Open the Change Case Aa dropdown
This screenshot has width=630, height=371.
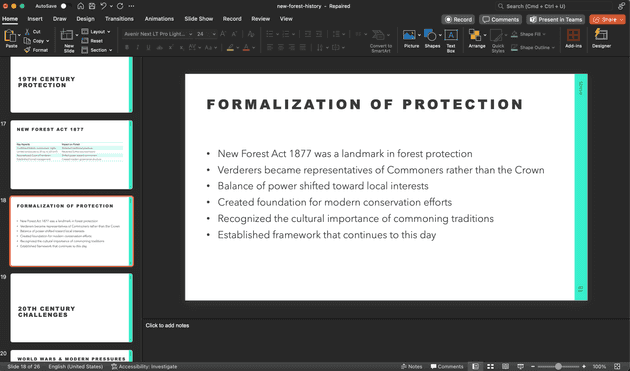coord(210,47)
